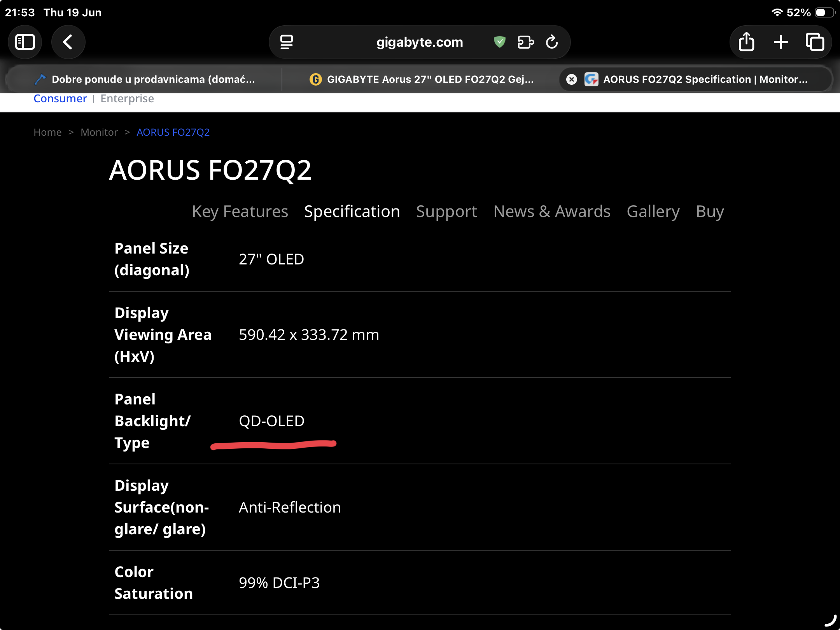The image size is (840, 630).
Task: Open Monitor in the breadcrumb
Action: pyautogui.click(x=99, y=132)
